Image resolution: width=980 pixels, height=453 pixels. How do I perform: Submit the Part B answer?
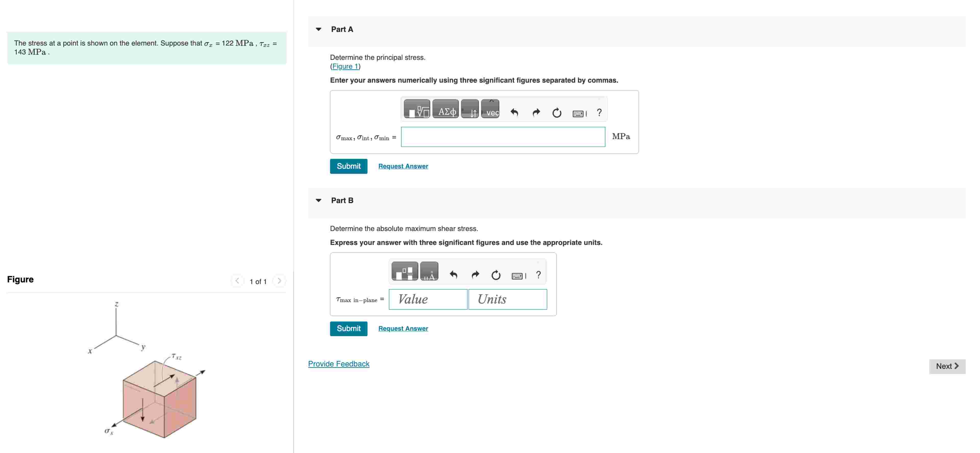(x=348, y=329)
